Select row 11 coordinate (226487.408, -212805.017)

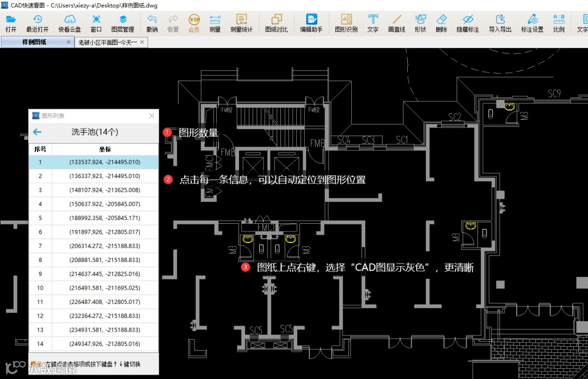point(105,302)
